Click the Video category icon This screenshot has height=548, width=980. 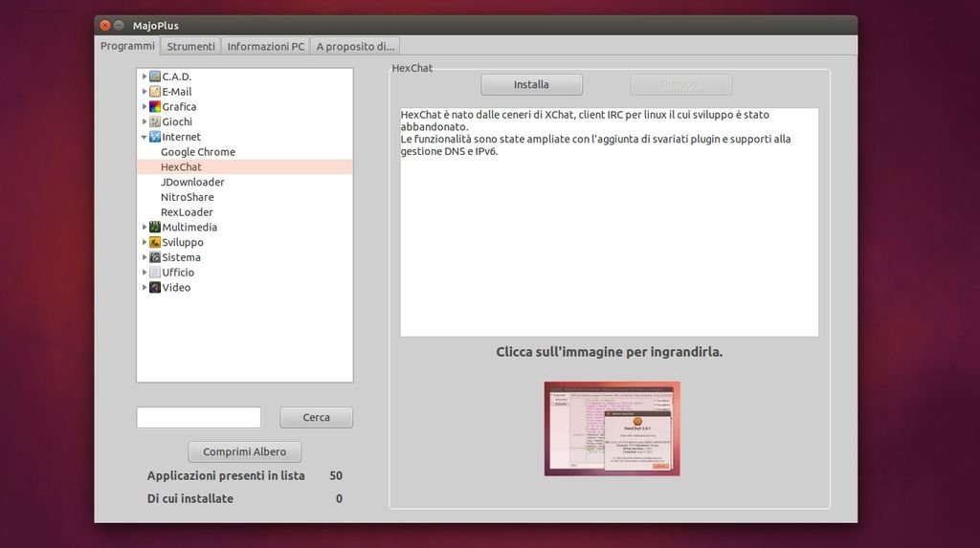click(x=155, y=288)
